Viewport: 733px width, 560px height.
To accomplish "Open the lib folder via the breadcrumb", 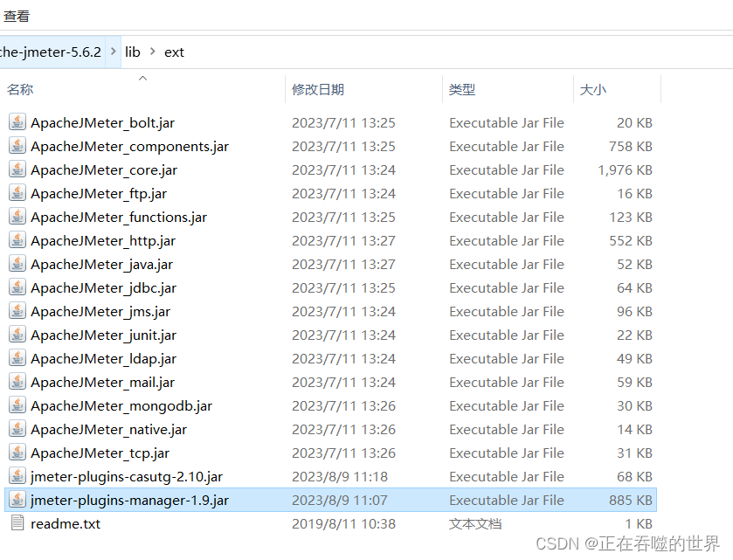I will coord(132,52).
